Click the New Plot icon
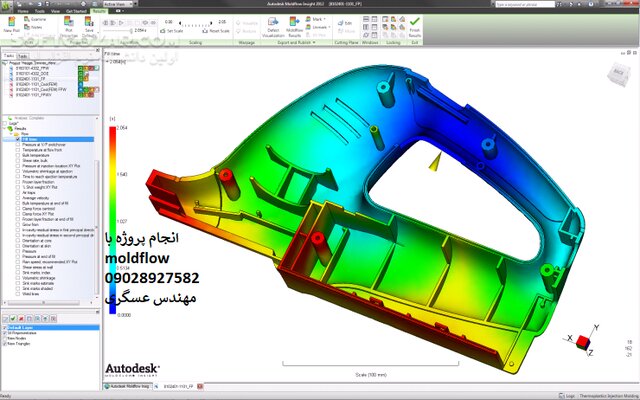640x400 pixels. pyautogui.click(x=11, y=22)
